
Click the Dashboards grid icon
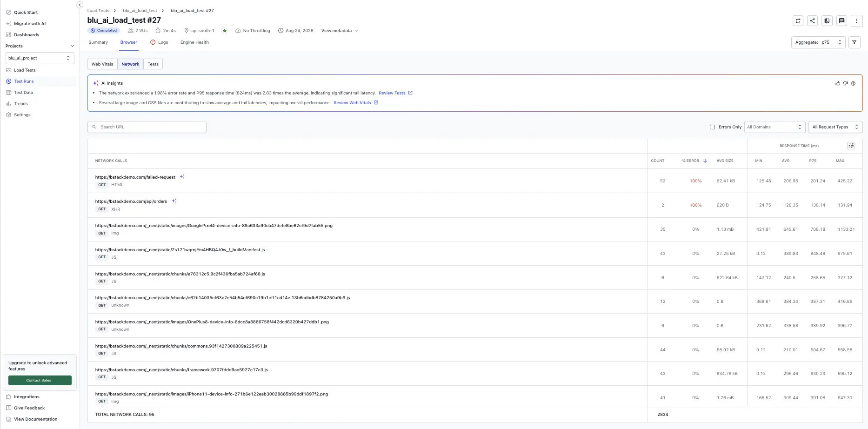pos(8,35)
